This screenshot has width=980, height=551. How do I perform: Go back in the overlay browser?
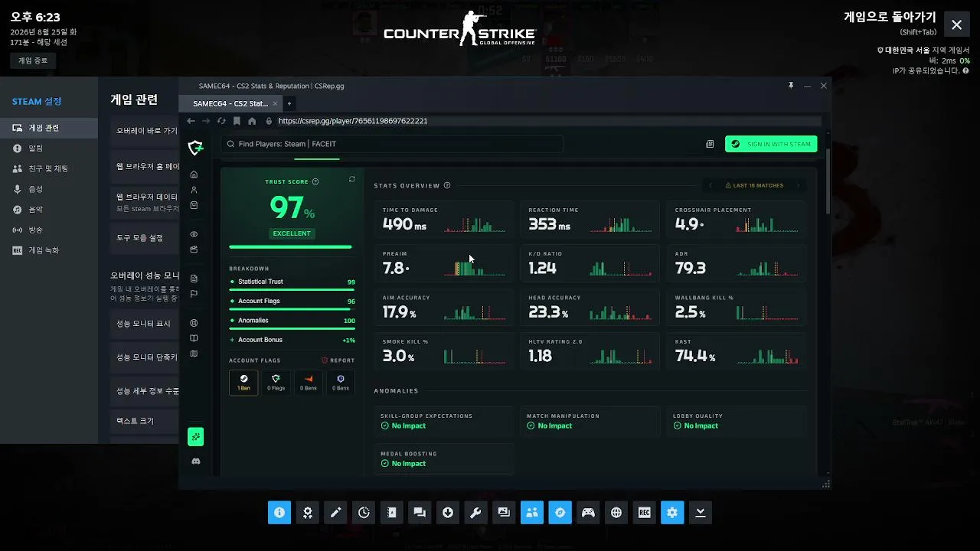tap(191, 121)
